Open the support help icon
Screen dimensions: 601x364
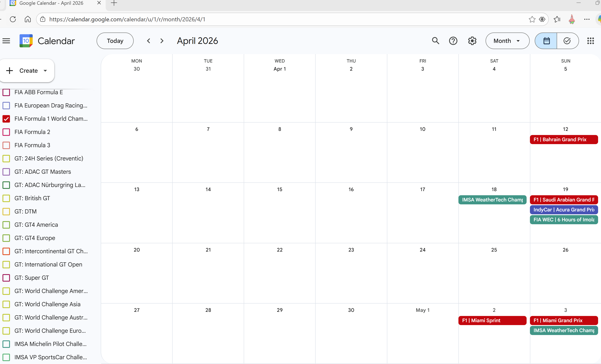(x=453, y=41)
